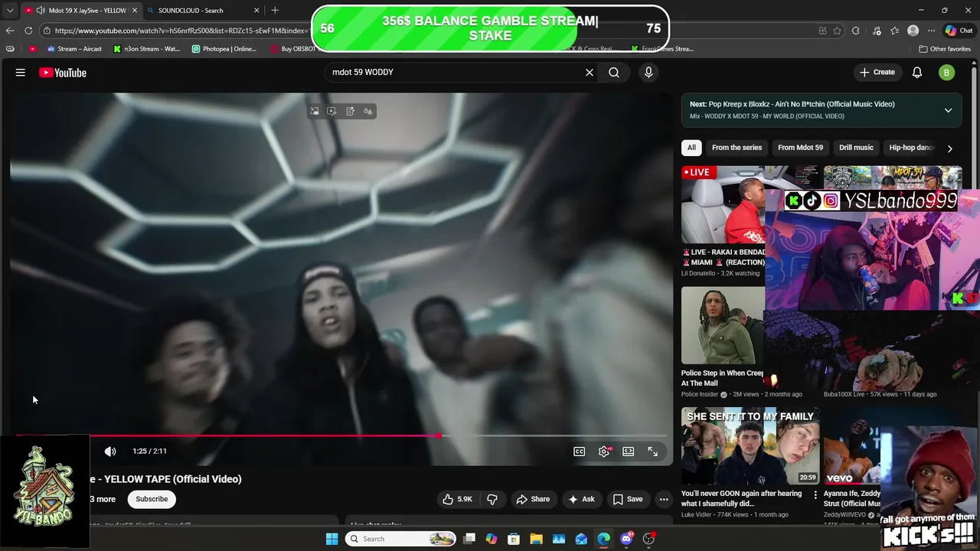Open the Edge favorites list icon
980x551 pixels.
(x=894, y=31)
